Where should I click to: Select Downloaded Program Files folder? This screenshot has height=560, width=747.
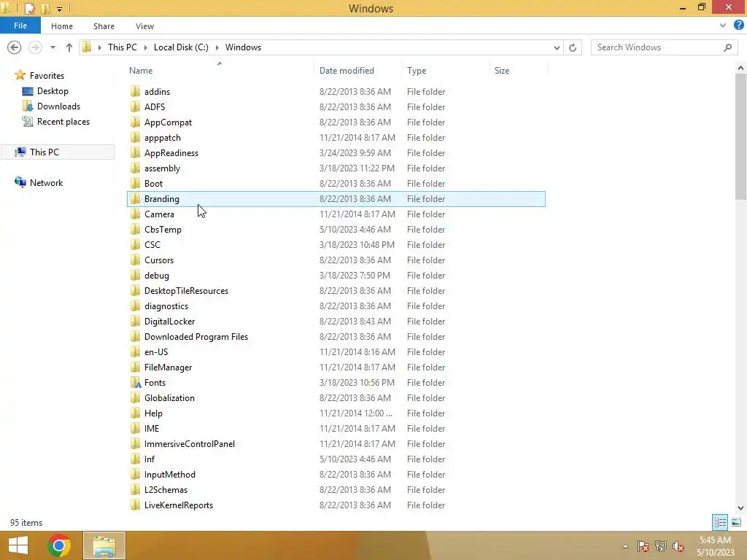(x=336, y=337)
